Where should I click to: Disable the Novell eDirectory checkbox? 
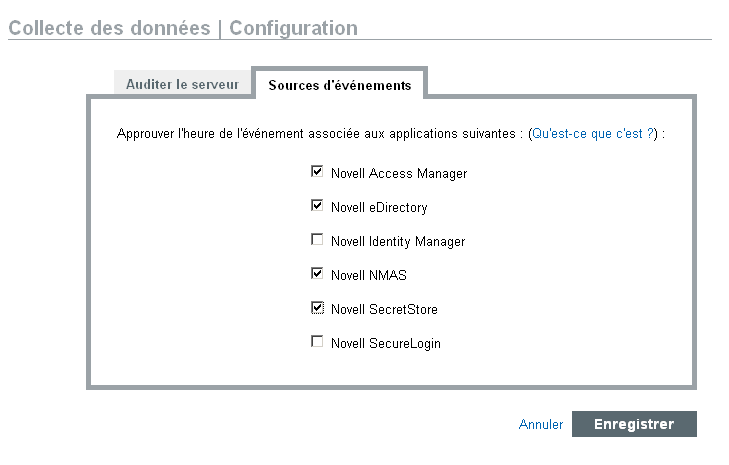318,206
